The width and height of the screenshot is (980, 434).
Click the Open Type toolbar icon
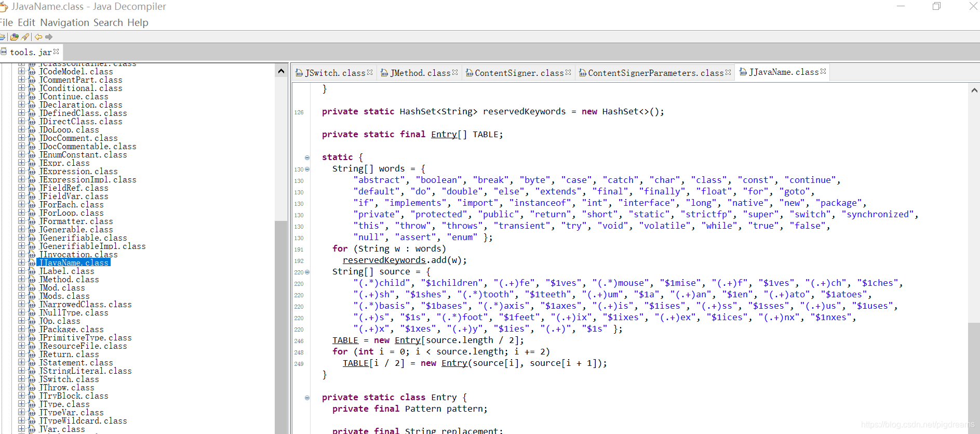click(14, 37)
